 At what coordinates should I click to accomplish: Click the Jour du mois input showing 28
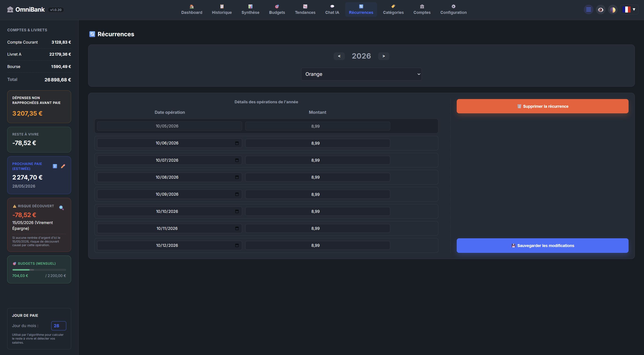[x=58, y=326]
